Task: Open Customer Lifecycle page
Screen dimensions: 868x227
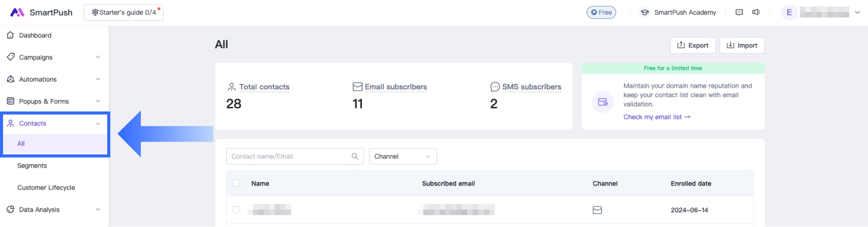Action: click(46, 188)
